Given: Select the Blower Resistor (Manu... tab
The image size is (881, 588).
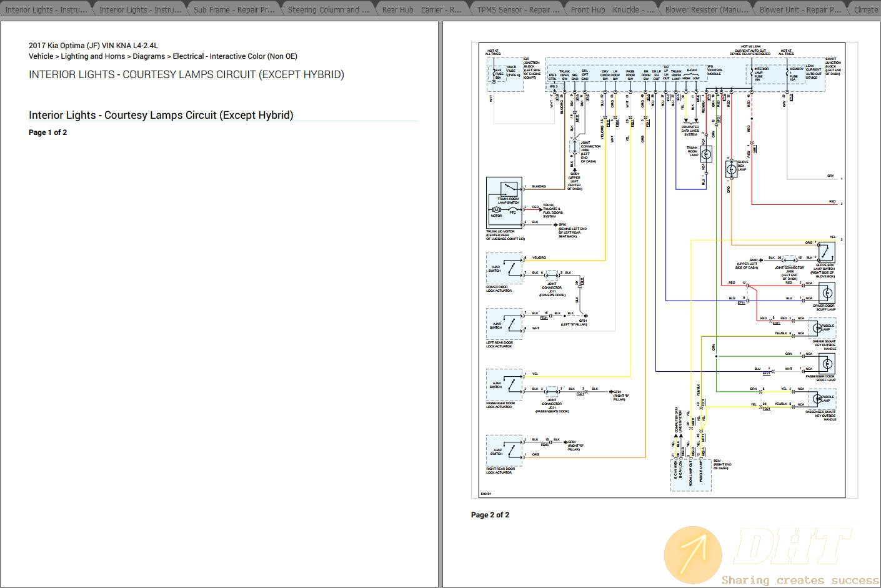Looking at the screenshot, I should (707, 9).
